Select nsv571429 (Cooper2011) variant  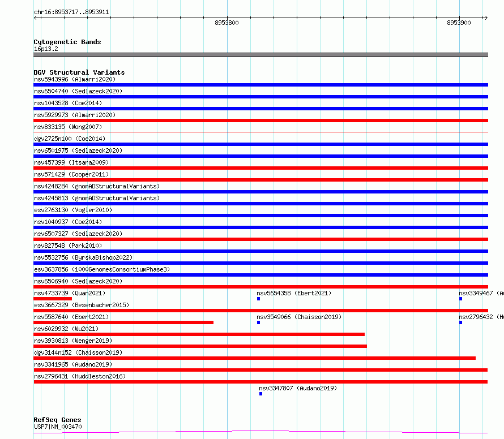[x=71, y=174]
